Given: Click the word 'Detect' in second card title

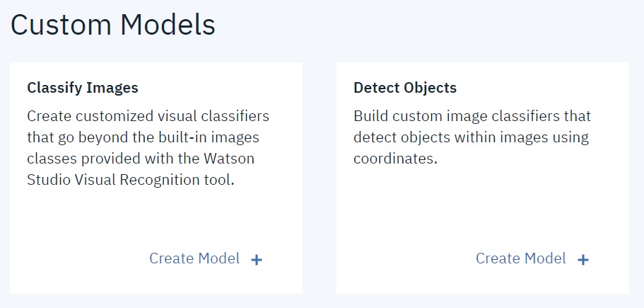Looking at the screenshot, I should [376, 89].
